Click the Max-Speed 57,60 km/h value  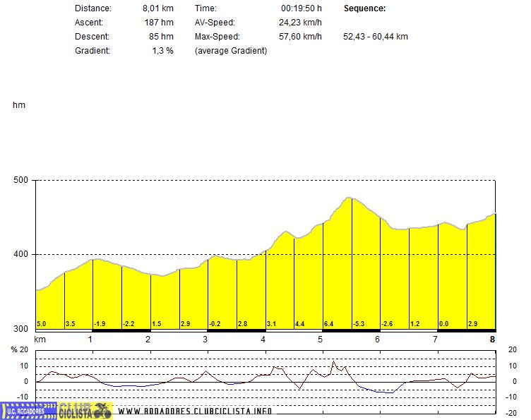[300, 37]
